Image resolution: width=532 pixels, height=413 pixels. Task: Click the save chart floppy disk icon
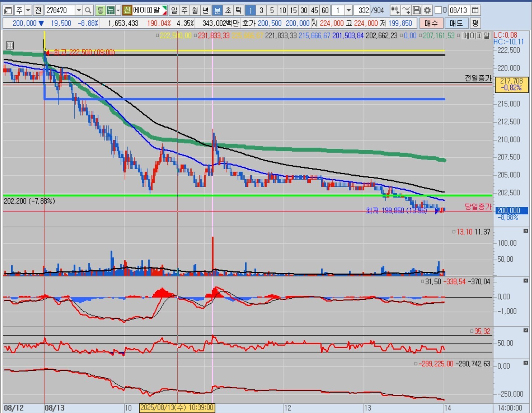pyautogui.click(x=417, y=10)
